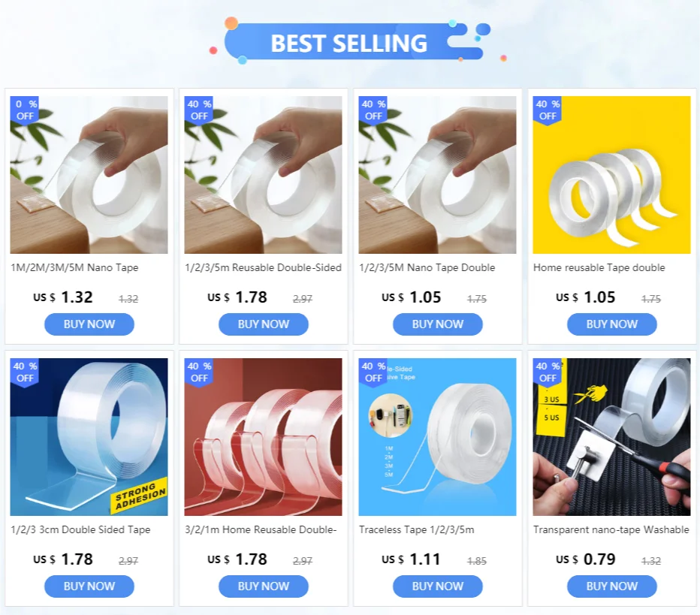The width and height of the screenshot is (700, 615).
Task: Buy the 1M/2M/3M/5M Nano Tape now
Action: click(89, 324)
